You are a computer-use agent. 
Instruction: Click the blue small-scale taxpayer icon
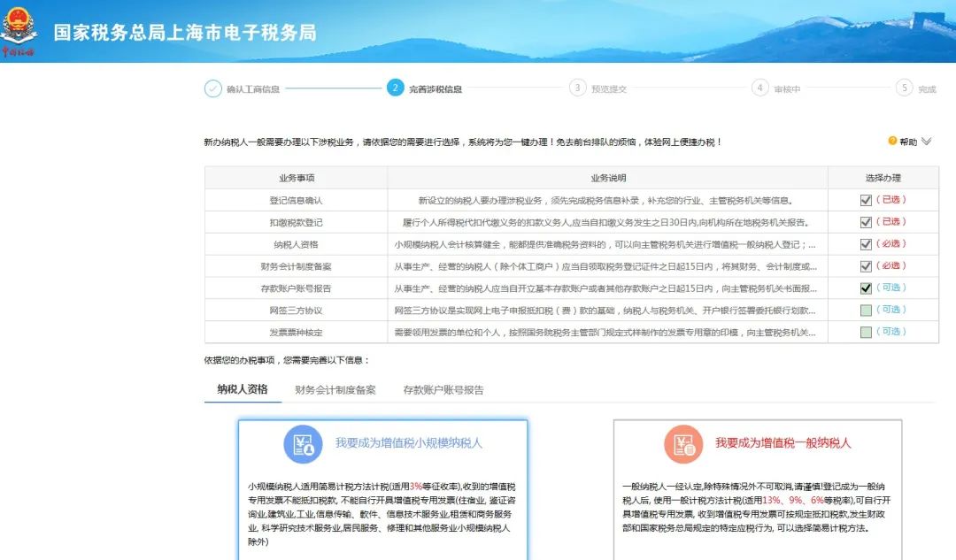(x=303, y=444)
